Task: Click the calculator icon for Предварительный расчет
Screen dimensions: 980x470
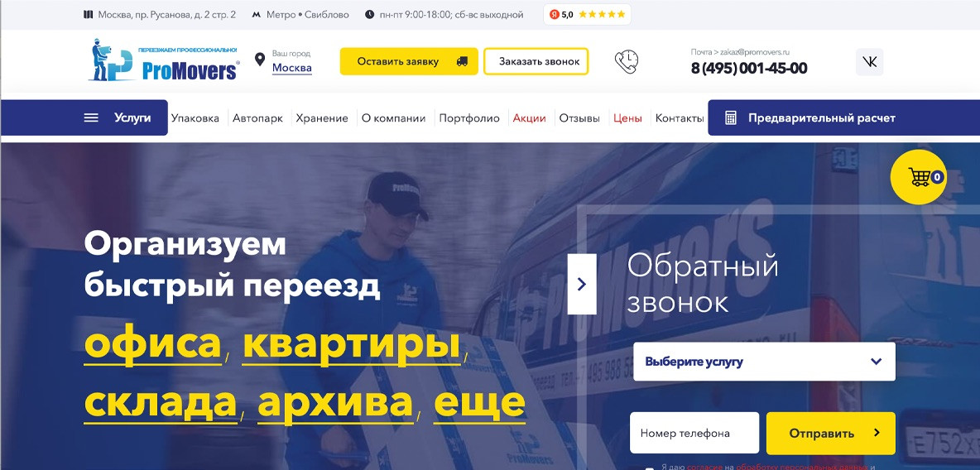Action: 731,118
